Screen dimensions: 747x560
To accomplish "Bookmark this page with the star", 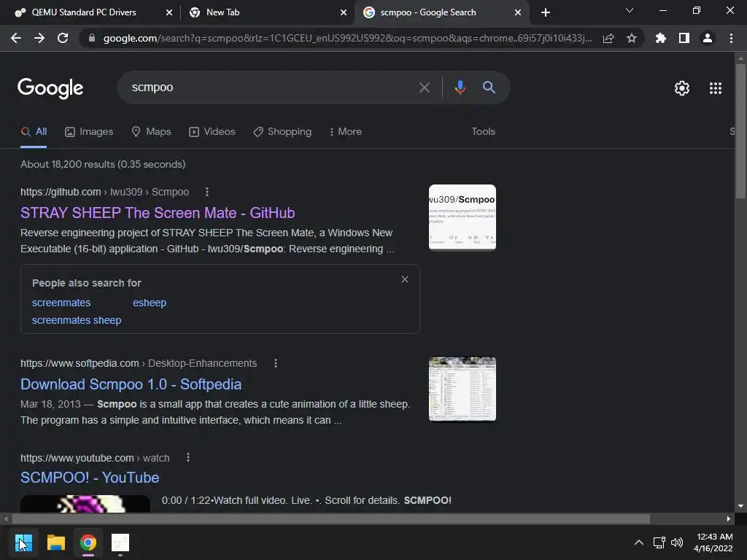I will pyautogui.click(x=632, y=38).
